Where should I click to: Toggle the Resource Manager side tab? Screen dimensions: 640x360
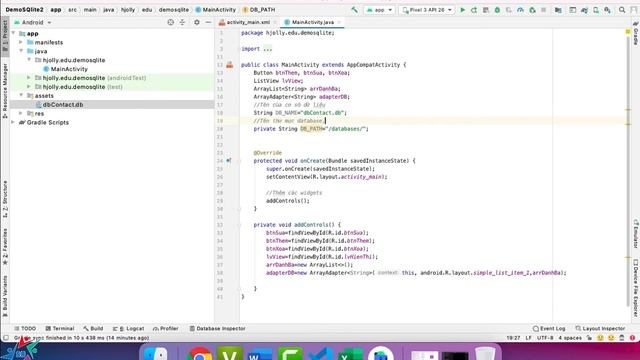pyautogui.click(x=5, y=91)
